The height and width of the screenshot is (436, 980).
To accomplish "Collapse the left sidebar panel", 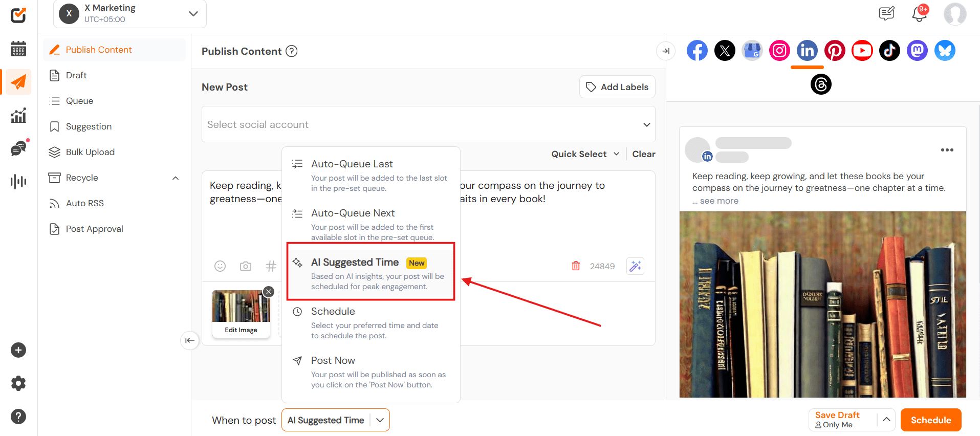I will pyautogui.click(x=190, y=340).
